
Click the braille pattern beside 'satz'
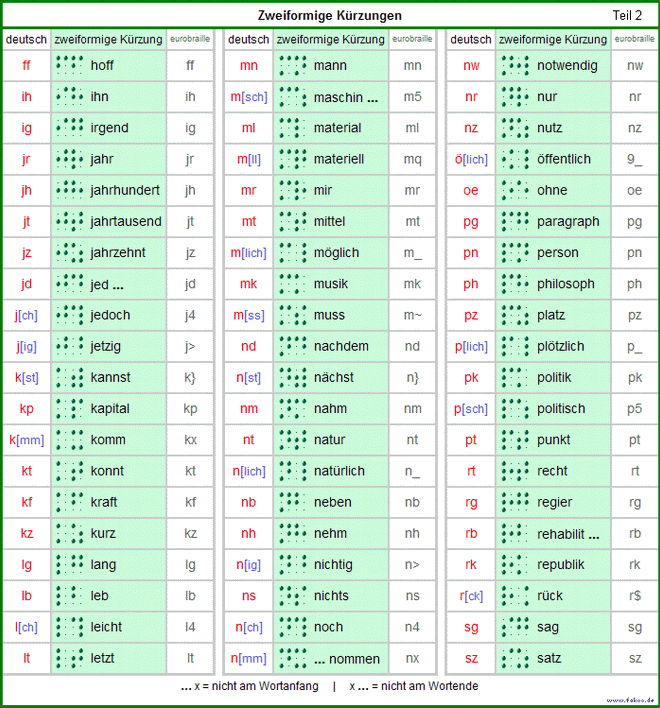pos(515,658)
